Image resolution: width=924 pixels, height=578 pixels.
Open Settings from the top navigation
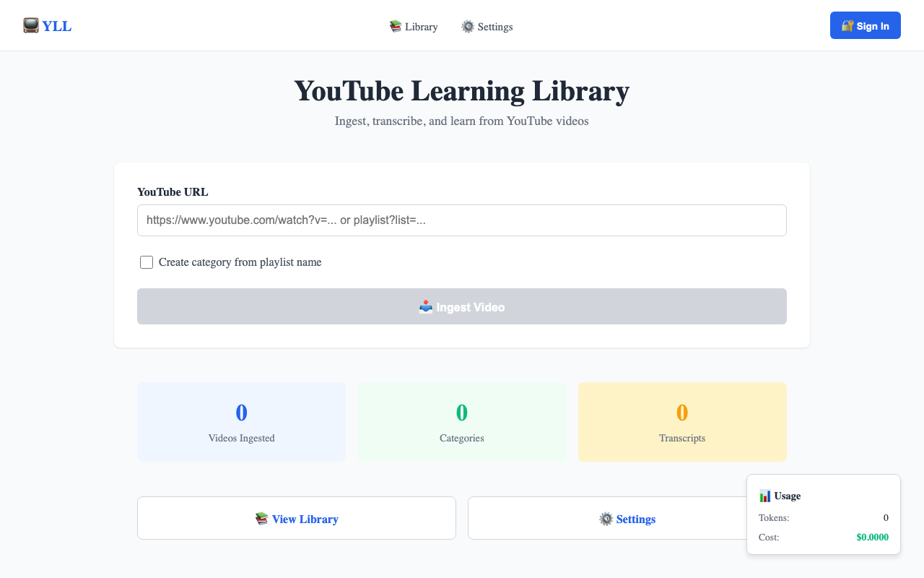tap(487, 27)
